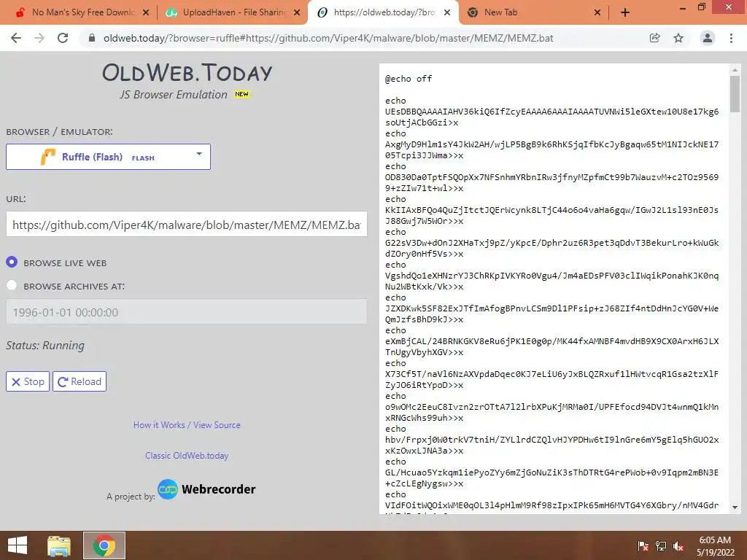Screen dimensions: 747x560
Task: Open the Ruffle (Flash) browser dropdown
Action: tap(108, 157)
